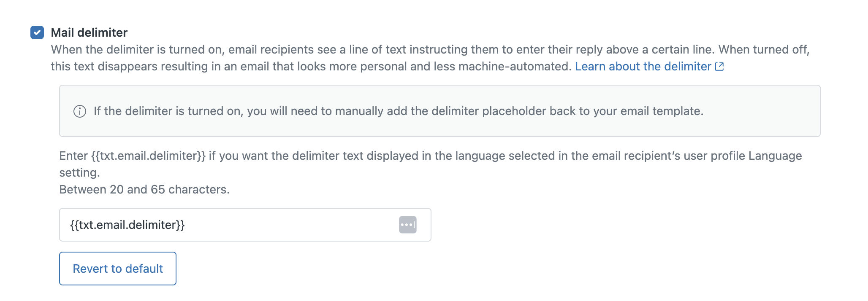This screenshot has width=868, height=301.
Task: Click the lone word "setting." under the instruction
Action: (79, 173)
